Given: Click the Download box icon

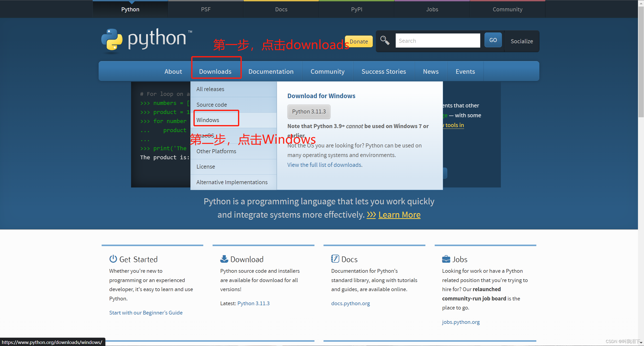Looking at the screenshot, I should click(224, 259).
